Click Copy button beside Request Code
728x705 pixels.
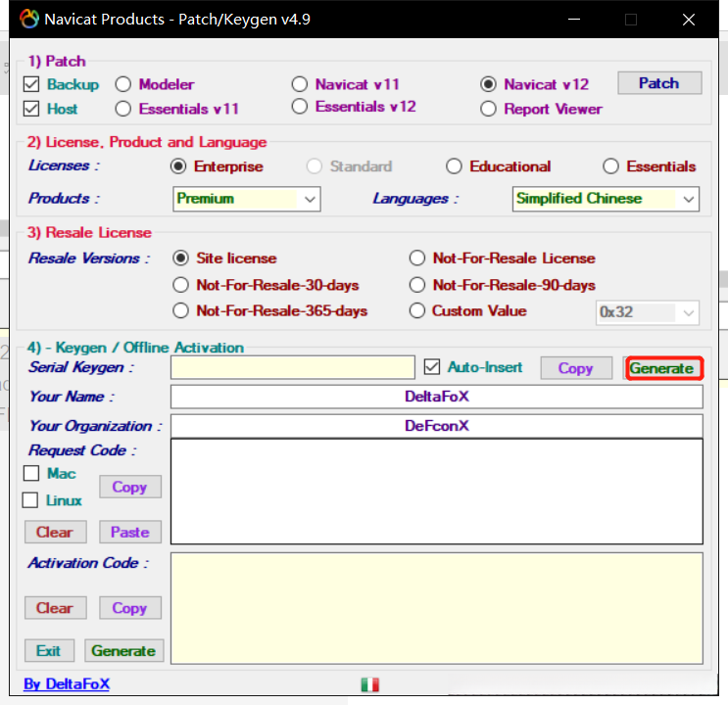130,487
